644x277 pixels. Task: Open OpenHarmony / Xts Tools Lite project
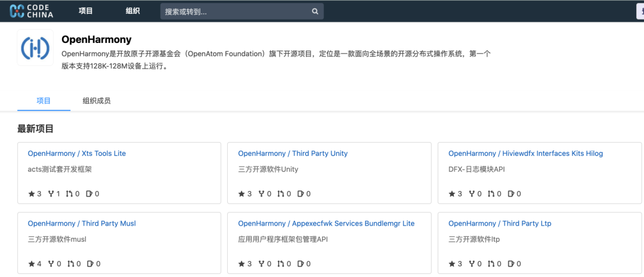(x=77, y=153)
